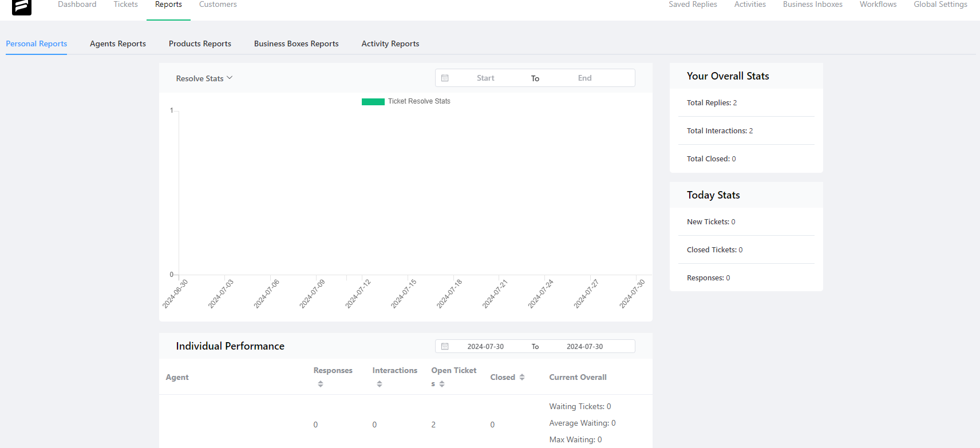Click Max Waiting: 0 text
The height and width of the screenshot is (448, 980).
pyautogui.click(x=575, y=440)
